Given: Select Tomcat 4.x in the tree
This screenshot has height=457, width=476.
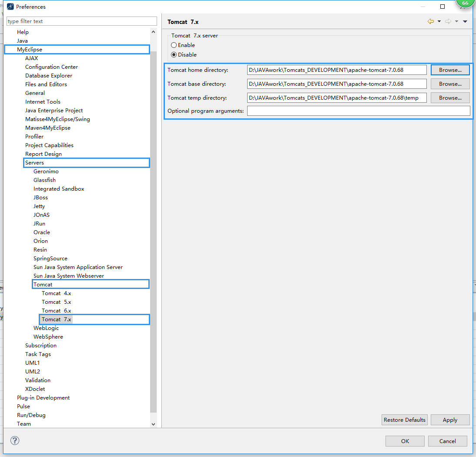Looking at the screenshot, I should pyautogui.click(x=56, y=293).
